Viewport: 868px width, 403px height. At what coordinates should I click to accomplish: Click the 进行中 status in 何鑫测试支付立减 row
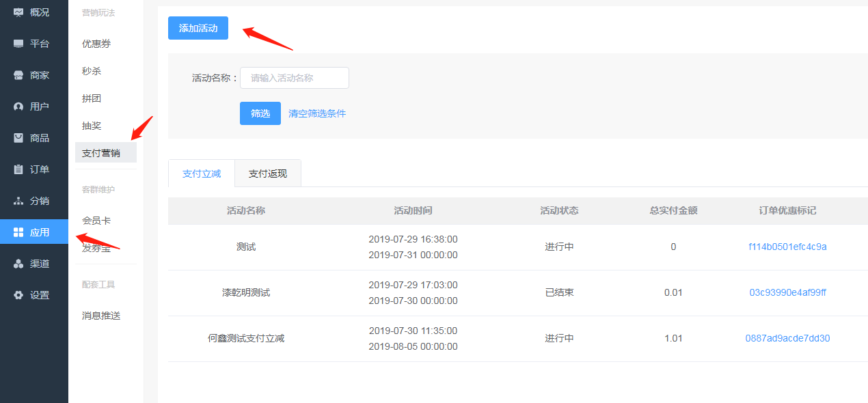pyautogui.click(x=559, y=338)
